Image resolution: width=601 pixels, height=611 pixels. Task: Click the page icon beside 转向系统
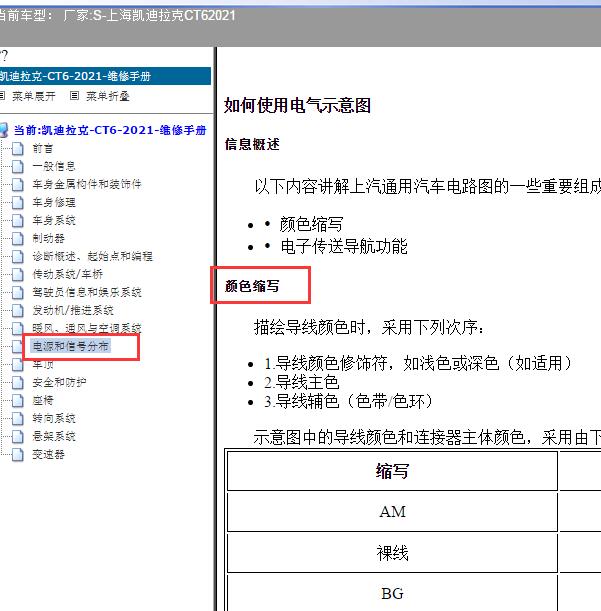tap(18, 418)
